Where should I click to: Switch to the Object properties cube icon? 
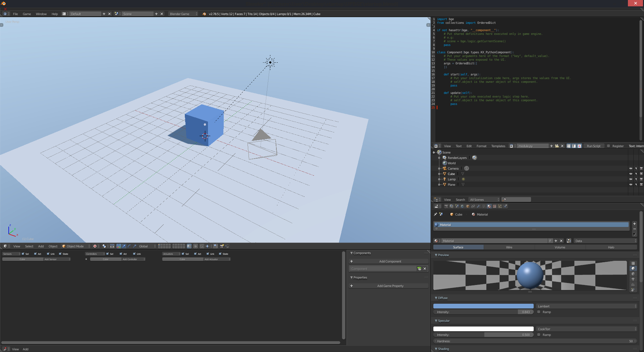[468, 206]
